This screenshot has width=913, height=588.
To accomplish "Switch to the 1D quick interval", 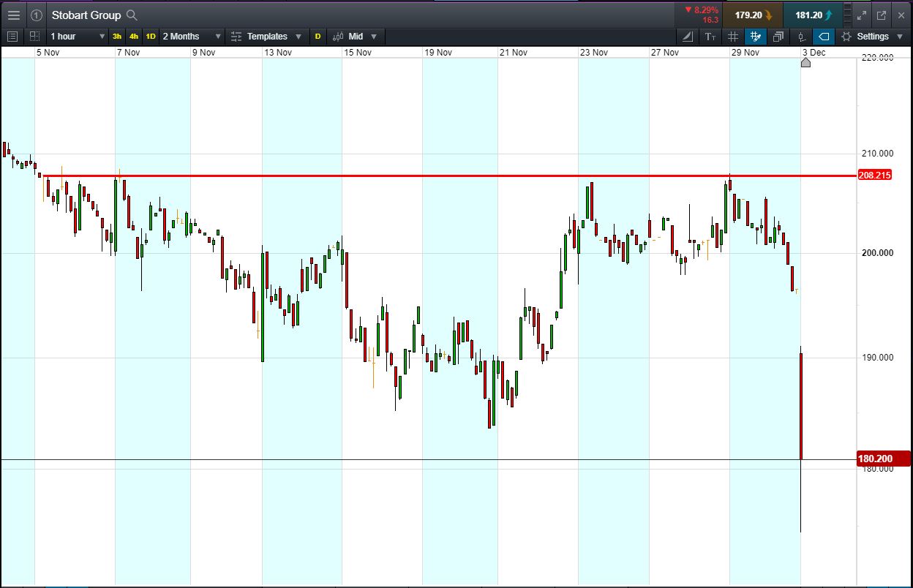I will [x=151, y=36].
